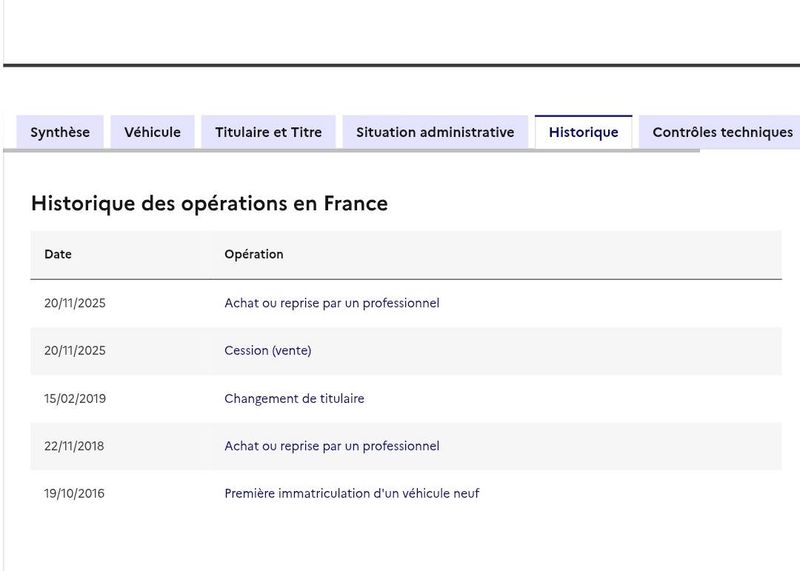Image resolution: width=800 pixels, height=571 pixels.
Task: Select the Cession (vente) operation entry
Action: click(x=268, y=351)
